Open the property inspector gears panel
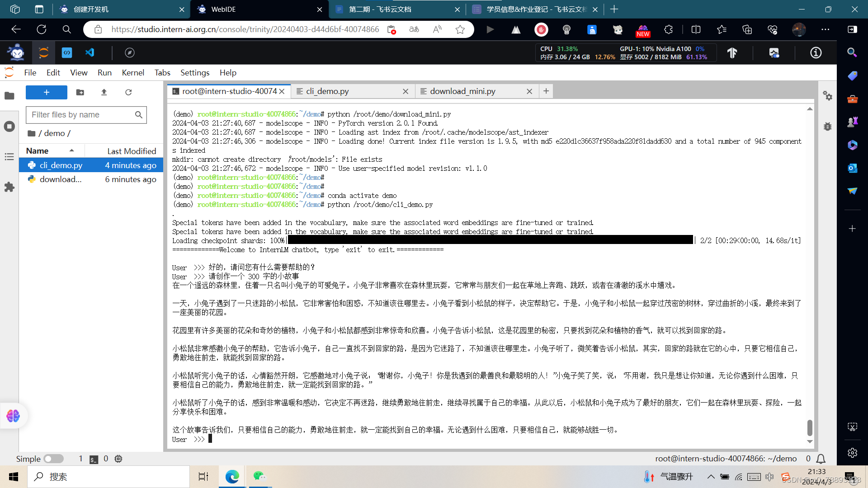Image resolution: width=868 pixels, height=488 pixels. pyautogui.click(x=828, y=96)
